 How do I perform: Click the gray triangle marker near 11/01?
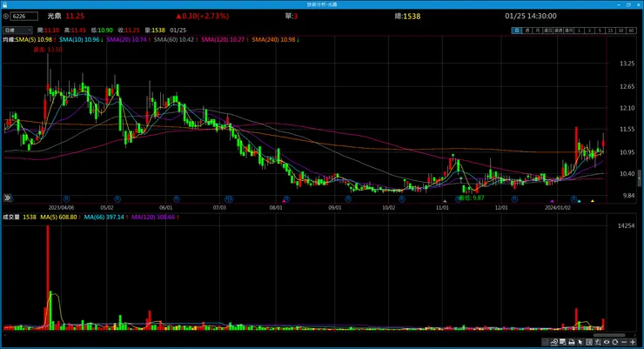pyautogui.click(x=445, y=201)
